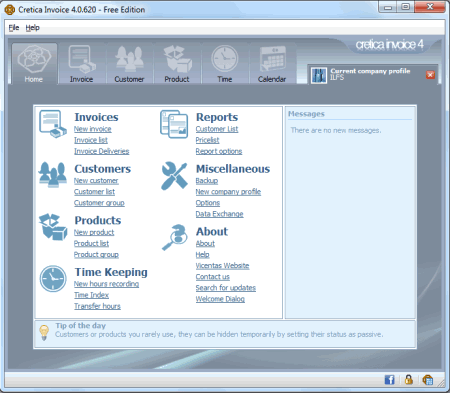Viewport: 450px width, 393px height.
Task: Click the Miscellaneous tools icon
Action: point(174,176)
